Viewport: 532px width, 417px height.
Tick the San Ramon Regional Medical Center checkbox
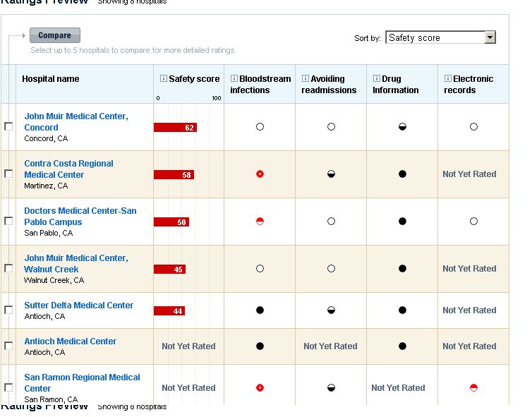(x=8, y=387)
